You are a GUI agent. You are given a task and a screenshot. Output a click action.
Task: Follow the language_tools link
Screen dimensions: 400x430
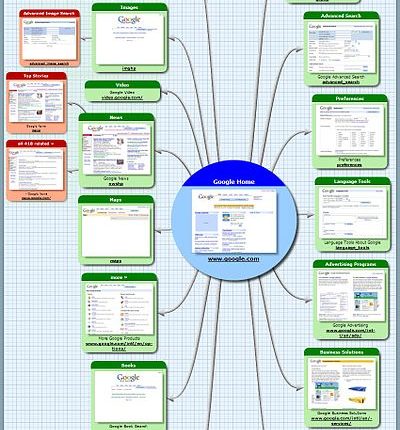[352, 248]
